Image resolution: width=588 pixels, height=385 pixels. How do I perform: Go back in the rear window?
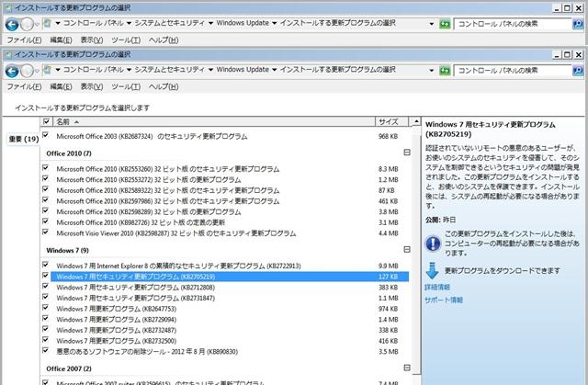click(x=12, y=25)
